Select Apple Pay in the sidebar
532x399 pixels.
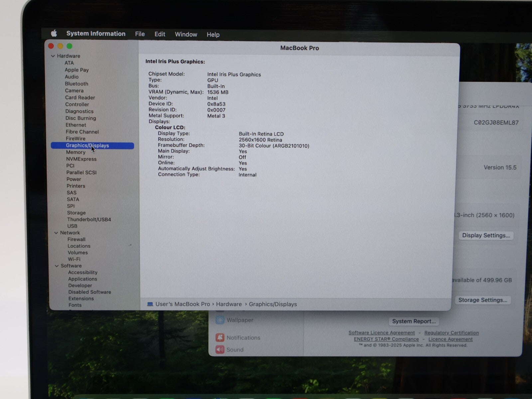(76, 70)
